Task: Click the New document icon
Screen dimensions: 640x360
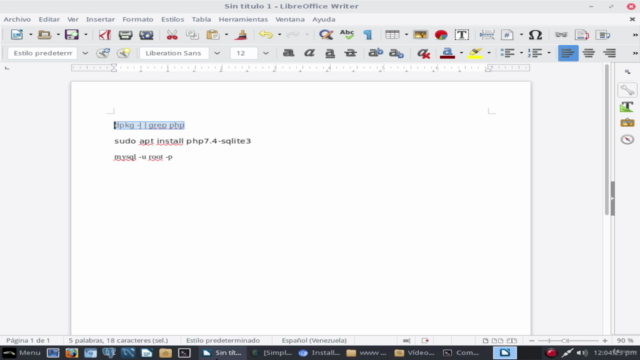Action: tap(17, 35)
